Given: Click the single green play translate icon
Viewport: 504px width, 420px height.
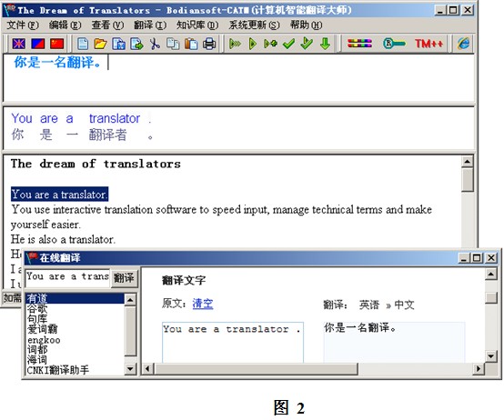Looking at the screenshot, I should (253, 44).
